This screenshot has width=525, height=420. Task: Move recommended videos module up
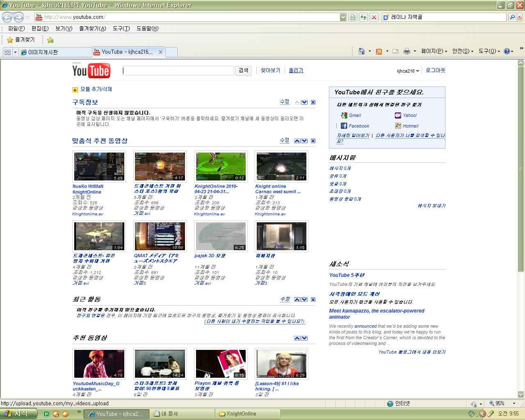297,141
